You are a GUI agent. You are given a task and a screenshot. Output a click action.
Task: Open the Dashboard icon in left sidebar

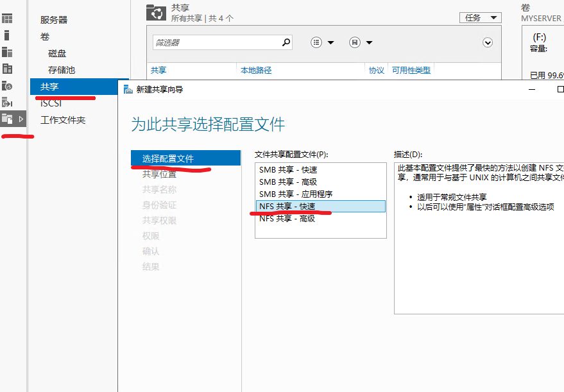click(7, 19)
